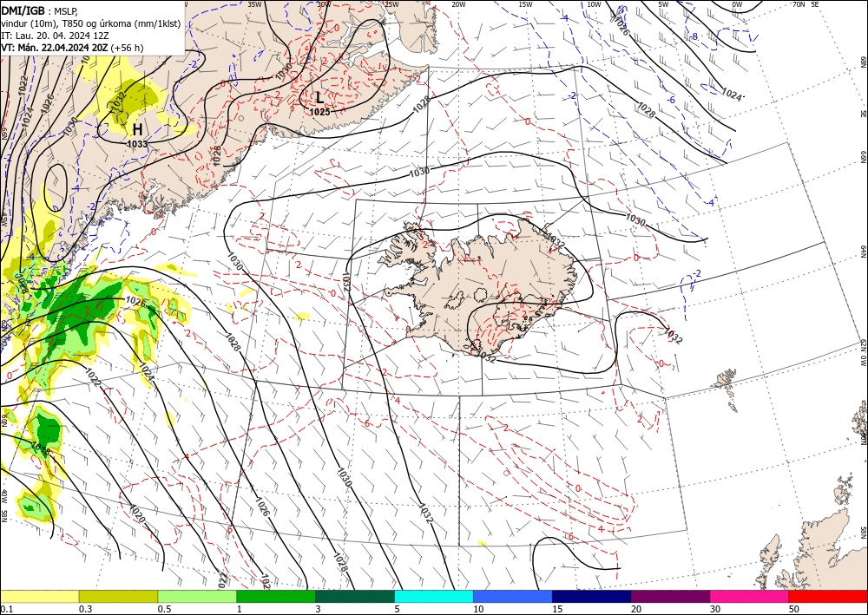Select the 'IT: Lau. 20. 04. 2024 12Z' line
868x615 pixels.
coord(55,35)
